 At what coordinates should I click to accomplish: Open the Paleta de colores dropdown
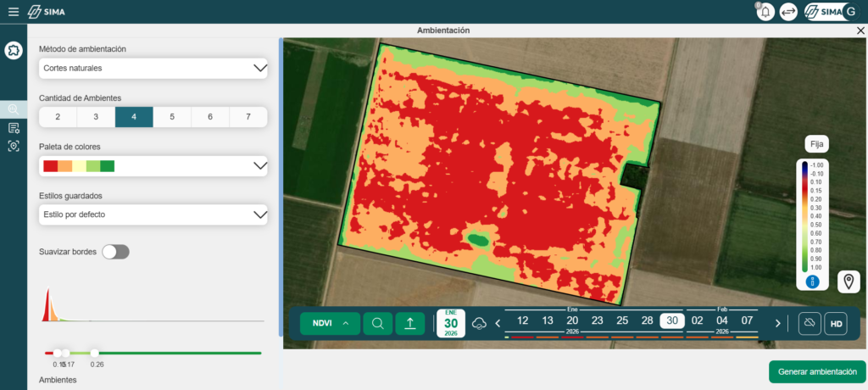153,166
